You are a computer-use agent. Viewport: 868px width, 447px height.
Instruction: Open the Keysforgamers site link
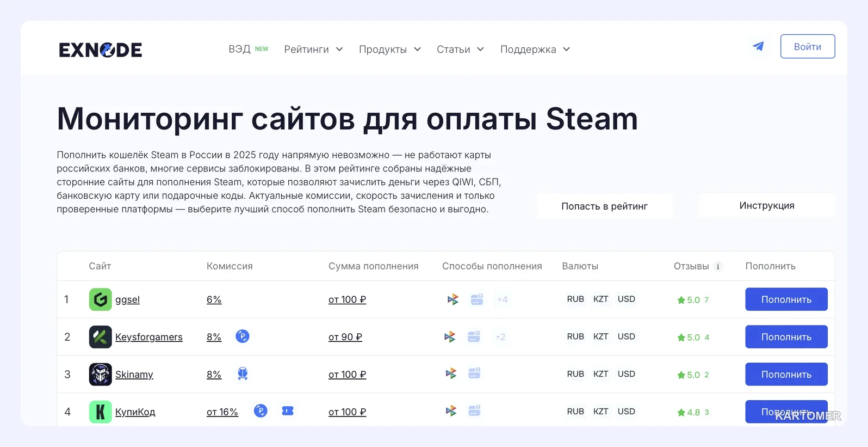149,337
